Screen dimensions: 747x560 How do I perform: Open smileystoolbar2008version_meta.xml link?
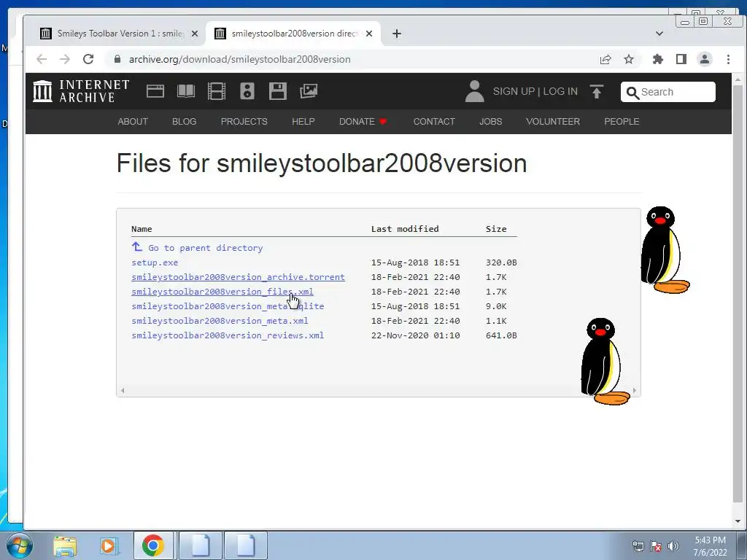pyautogui.click(x=220, y=321)
